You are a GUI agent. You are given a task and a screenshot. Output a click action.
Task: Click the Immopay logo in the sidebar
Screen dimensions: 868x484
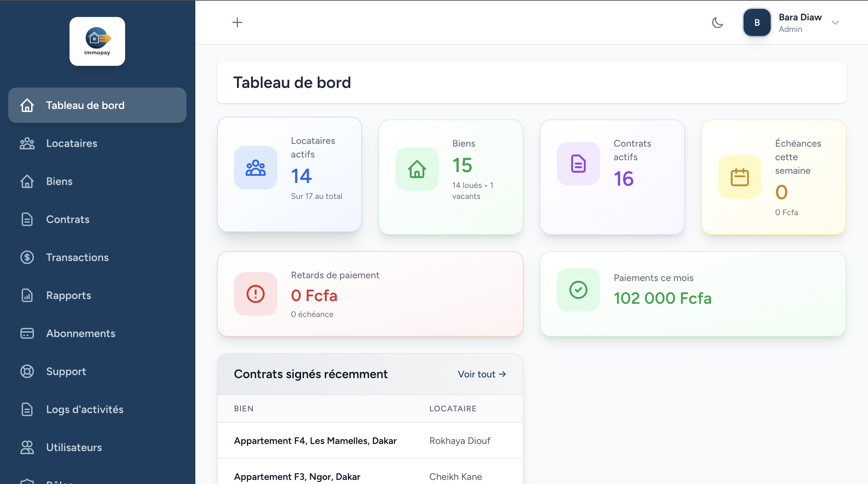[97, 41]
